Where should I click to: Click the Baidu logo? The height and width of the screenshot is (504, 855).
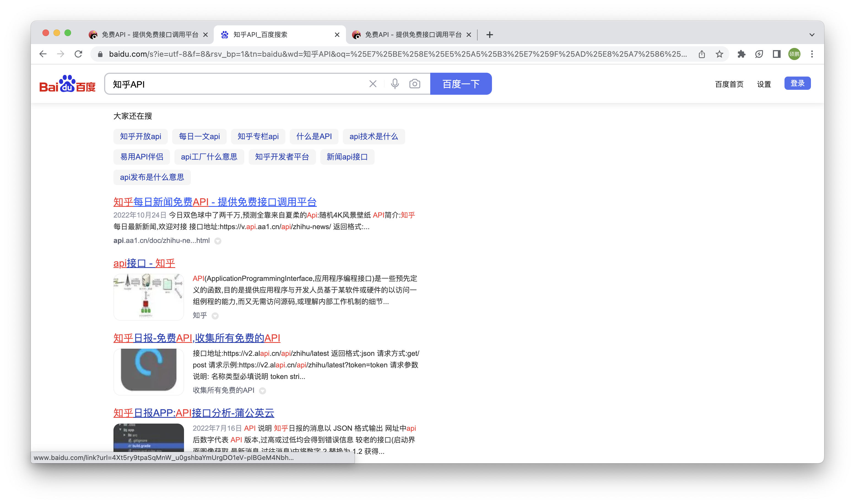(67, 84)
